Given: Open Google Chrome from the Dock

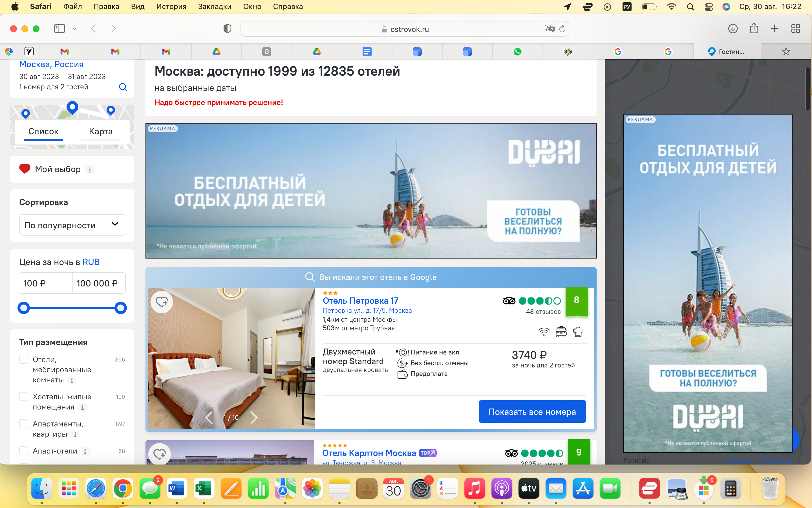Looking at the screenshot, I should 122,488.
